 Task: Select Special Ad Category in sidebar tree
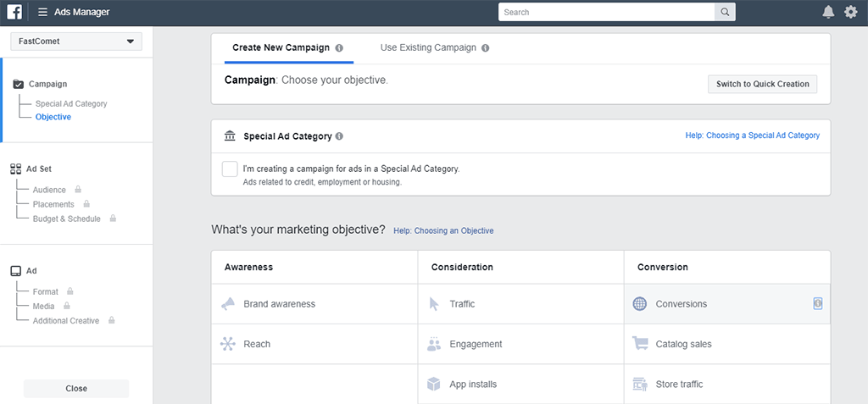click(71, 103)
